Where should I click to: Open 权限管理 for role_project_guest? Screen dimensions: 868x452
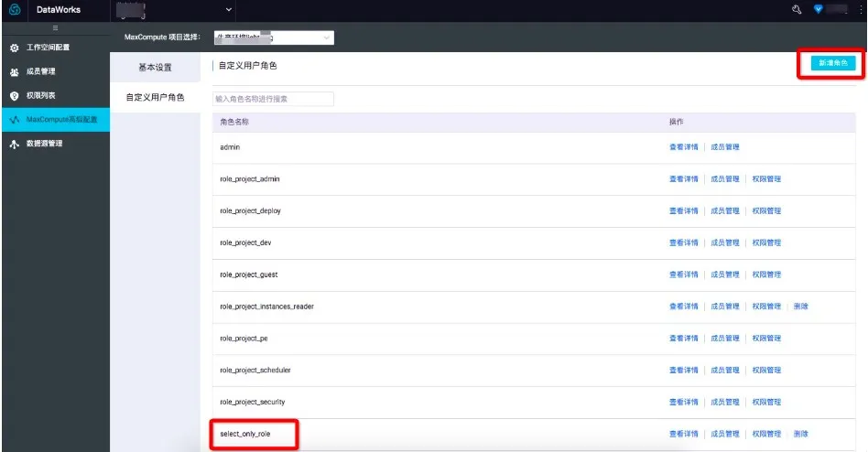(x=766, y=274)
